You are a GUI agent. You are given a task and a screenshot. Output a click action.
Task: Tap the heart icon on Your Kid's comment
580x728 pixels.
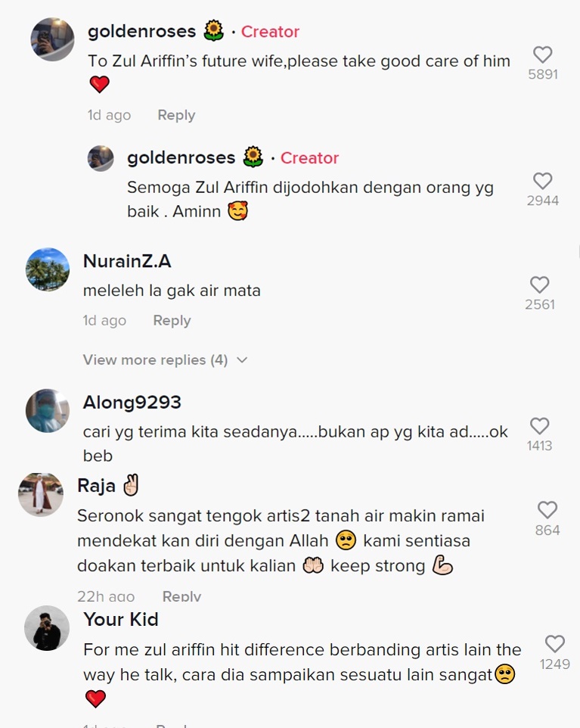(x=555, y=644)
